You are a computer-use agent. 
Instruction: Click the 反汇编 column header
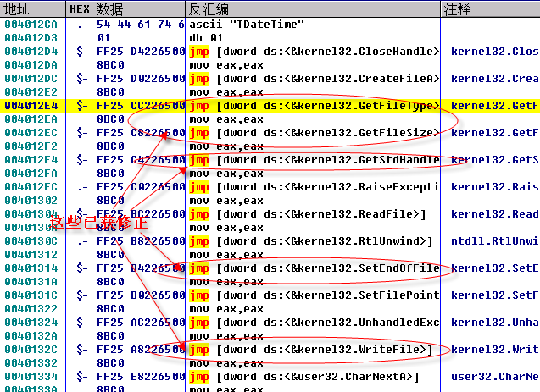pyautogui.click(x=212, y=9)
